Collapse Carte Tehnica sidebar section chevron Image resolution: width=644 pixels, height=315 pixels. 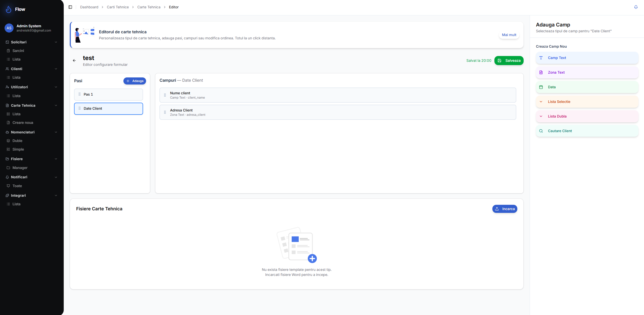point(56,105)
